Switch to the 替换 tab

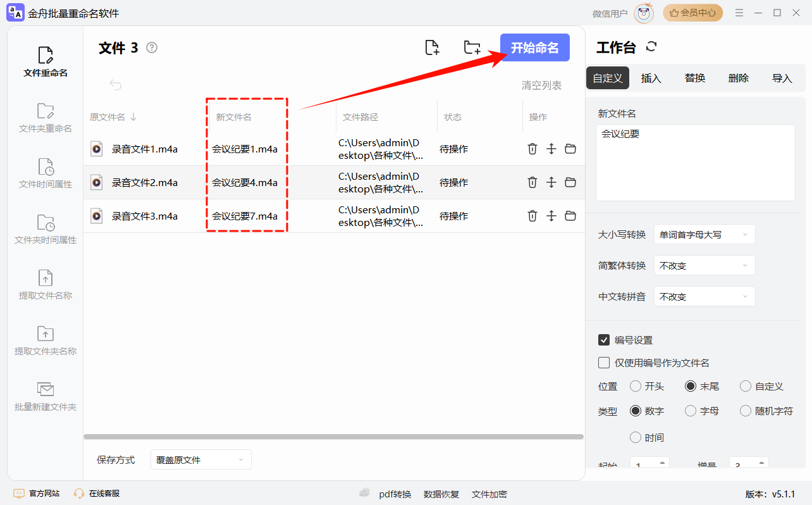coord(694,77)
